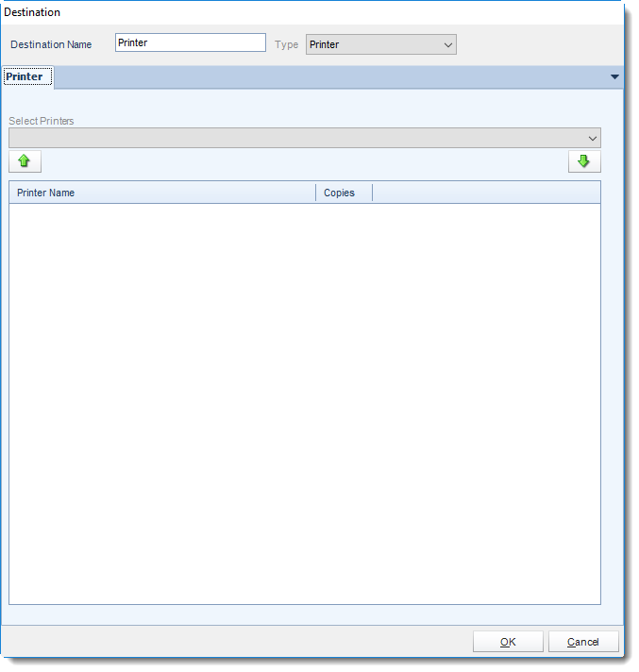
Task: Expand the Select Printers combo box
Action: (305, 138)
